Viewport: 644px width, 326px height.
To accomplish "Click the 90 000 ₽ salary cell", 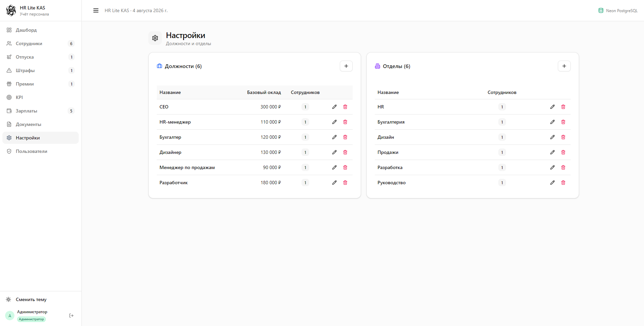I will click(x=272, y=167).
